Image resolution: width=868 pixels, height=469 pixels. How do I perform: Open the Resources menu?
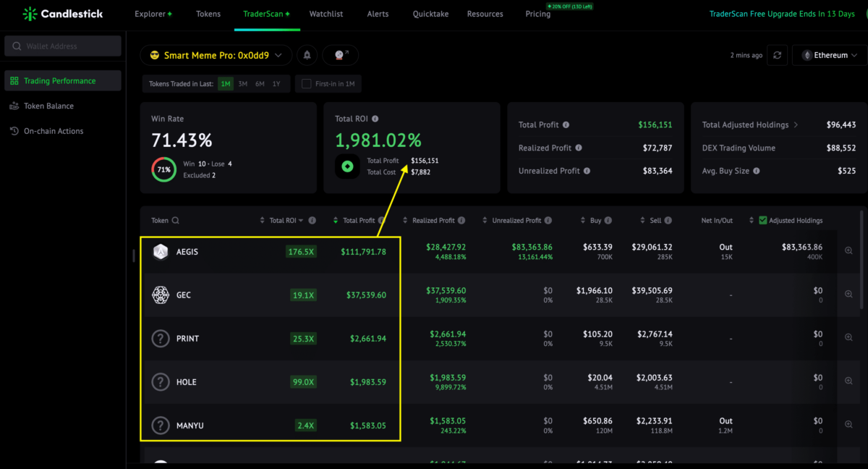point(485,14)
